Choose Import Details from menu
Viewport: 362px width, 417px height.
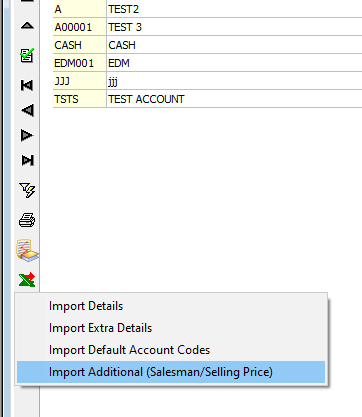click(x=86, y=306)
